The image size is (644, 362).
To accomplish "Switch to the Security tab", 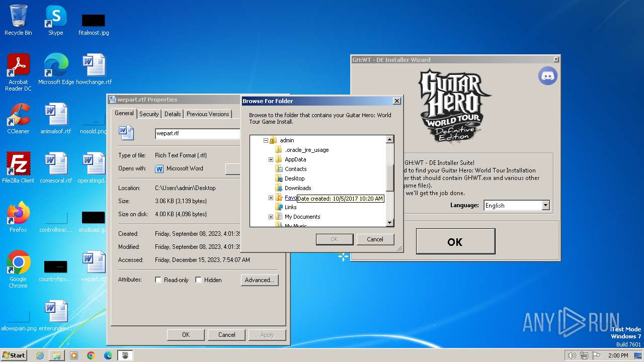I will tap(149, 114).
